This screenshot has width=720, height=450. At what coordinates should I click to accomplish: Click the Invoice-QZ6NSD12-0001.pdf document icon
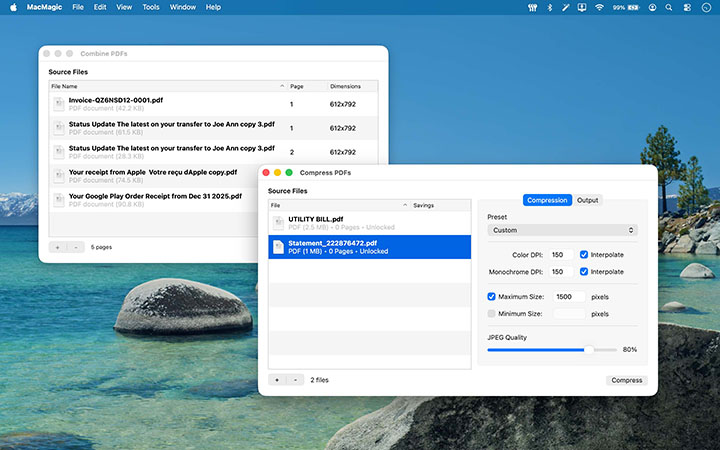click(x=59, y=103)
